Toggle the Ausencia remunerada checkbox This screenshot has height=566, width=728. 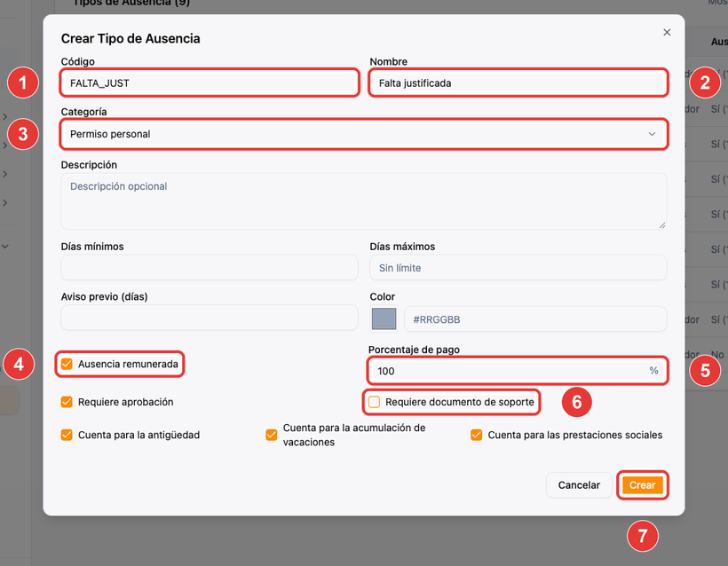(67, 364)
